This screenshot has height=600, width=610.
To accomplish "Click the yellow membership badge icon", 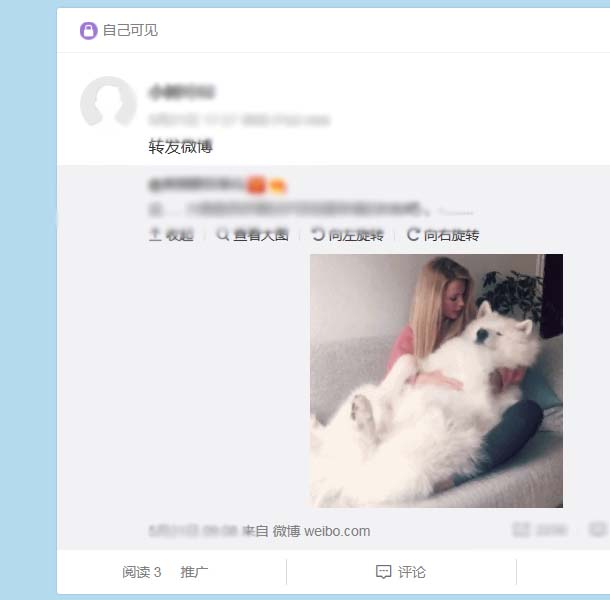I will pyautogui.click(x=278, y=186).
